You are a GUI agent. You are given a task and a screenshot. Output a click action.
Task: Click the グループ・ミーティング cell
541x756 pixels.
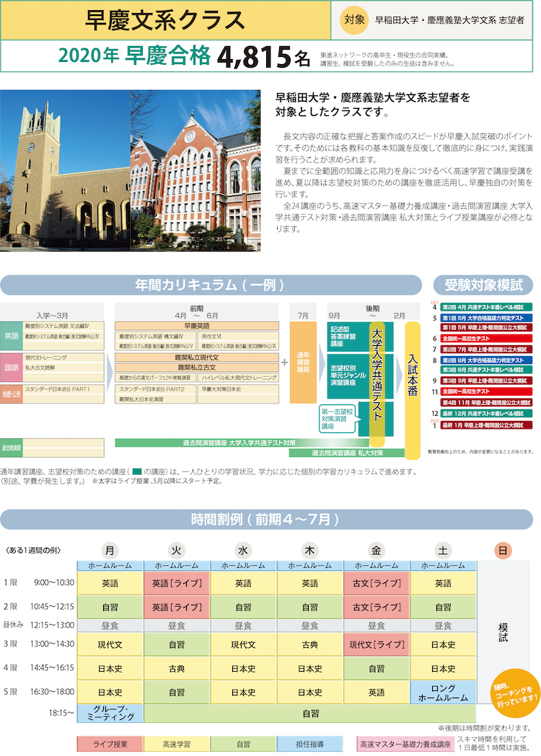110,713
